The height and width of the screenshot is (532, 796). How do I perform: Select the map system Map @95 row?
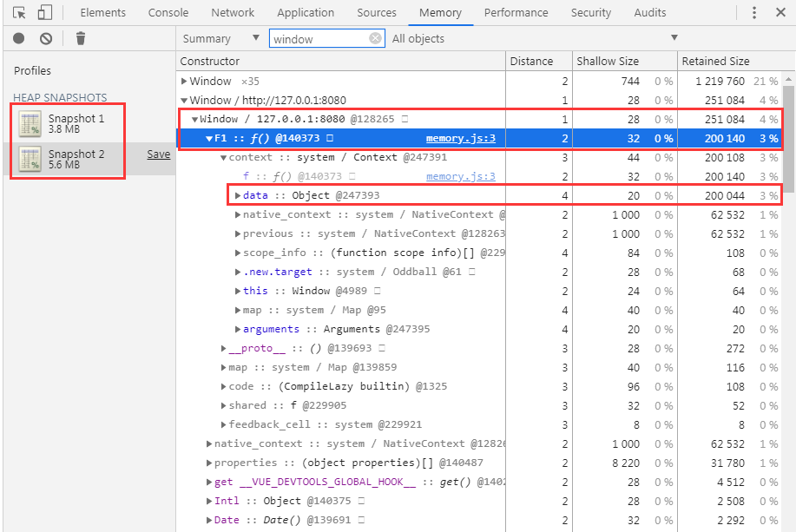coord(480,310)
